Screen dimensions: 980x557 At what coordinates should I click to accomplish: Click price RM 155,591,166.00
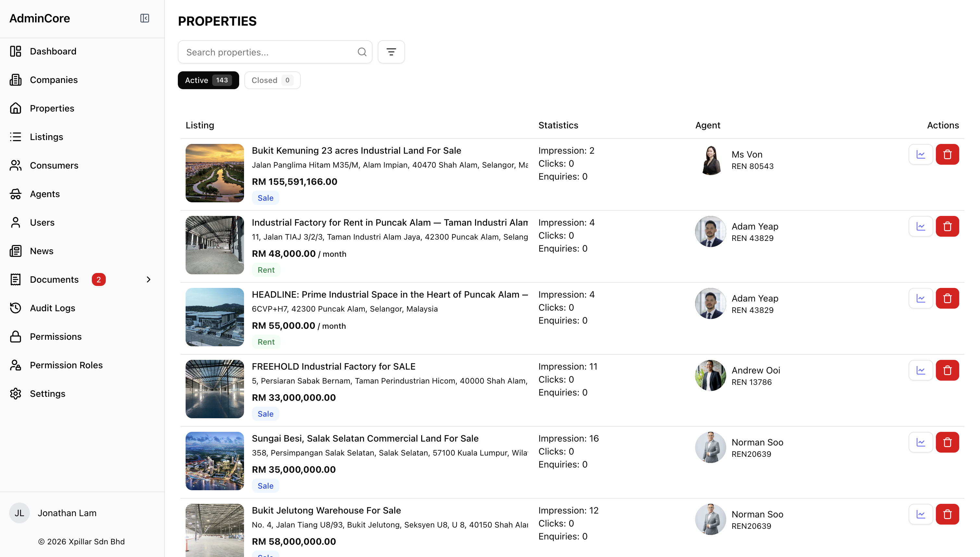pos(294,181)
